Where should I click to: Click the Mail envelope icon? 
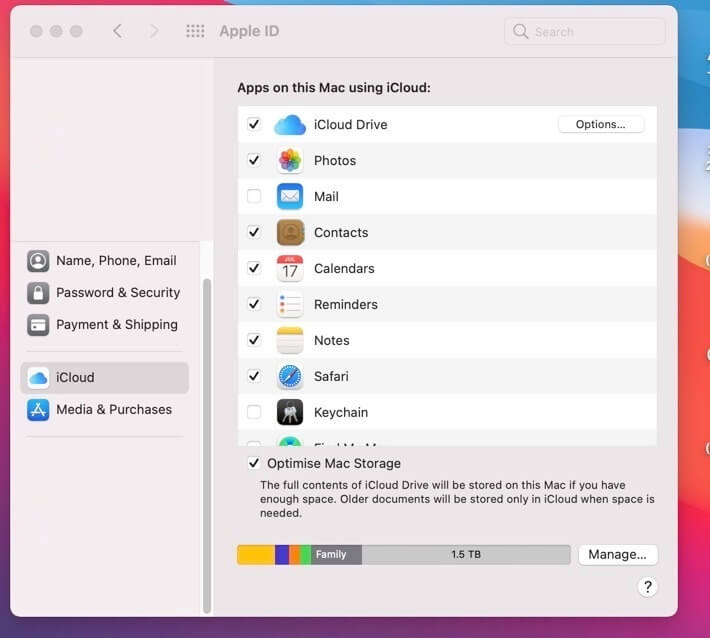(290, 197)
